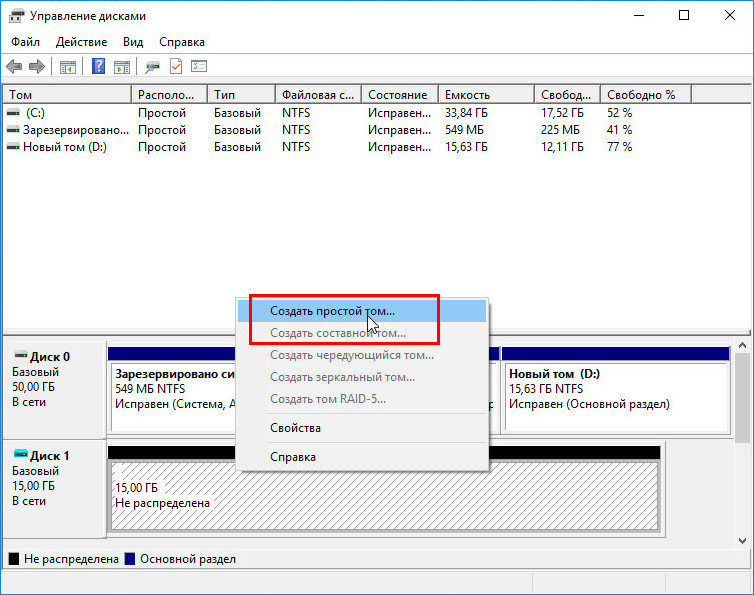Open the Действие menu
Image resolution: width=754 pixels, height=595 pixels.
81,42
